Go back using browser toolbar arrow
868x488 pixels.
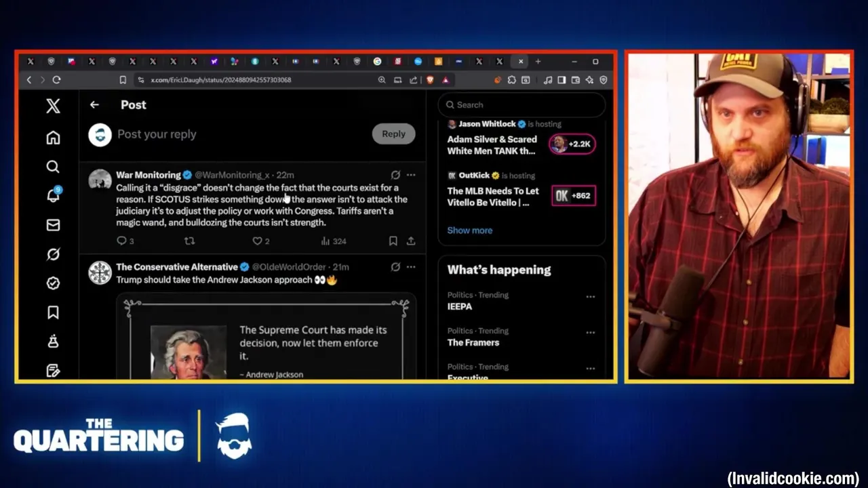[29, 80]
